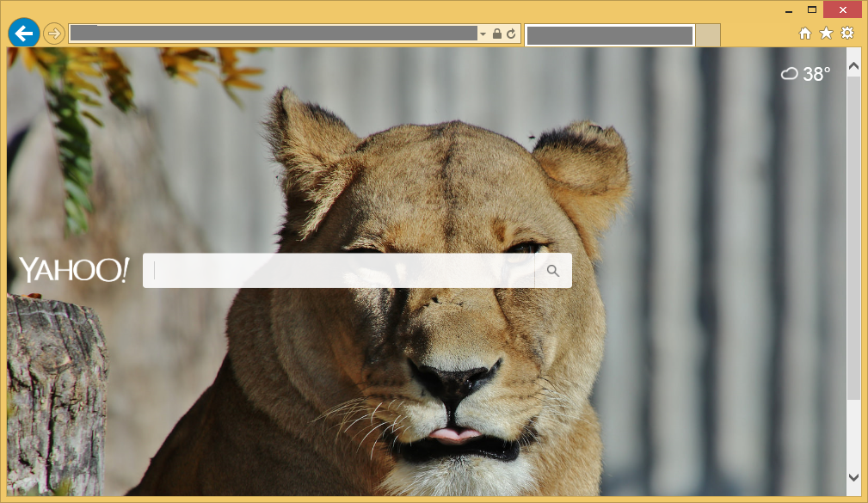
Task: Go back with the blue back arrow
Action: click(x=24, y=34)
